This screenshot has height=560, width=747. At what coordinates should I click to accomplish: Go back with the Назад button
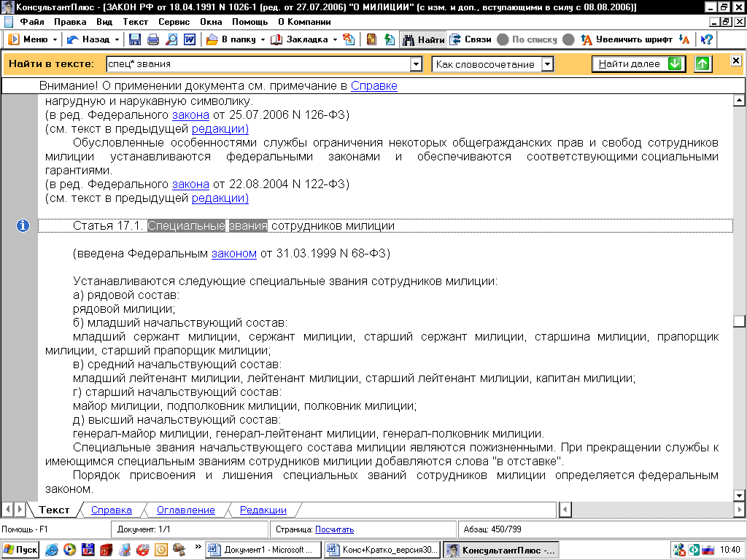(x=88, y=39)
